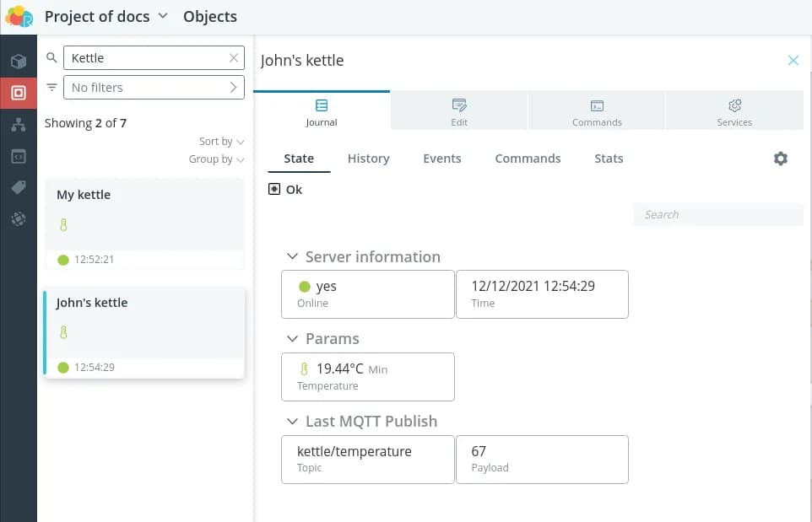Click the cube icon in left sidebar

[x=18, y=61]
